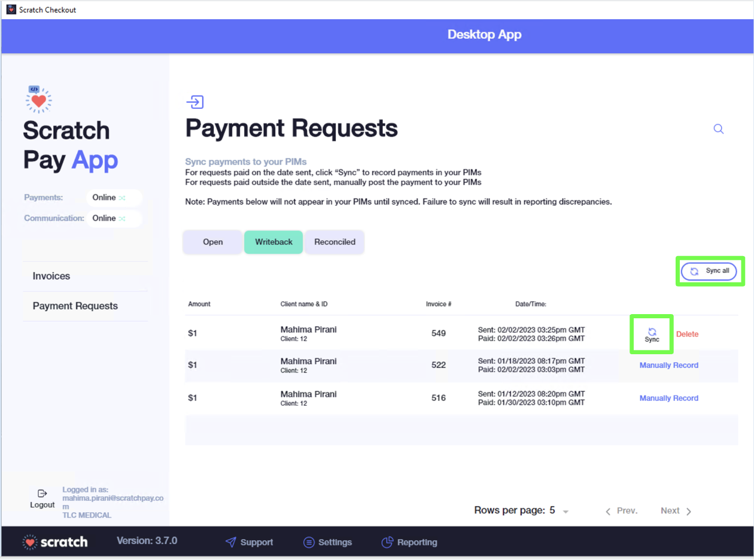Click the Client name & ID column header
The height and width of the screenshot is (560, 754).
coord(304,304)
